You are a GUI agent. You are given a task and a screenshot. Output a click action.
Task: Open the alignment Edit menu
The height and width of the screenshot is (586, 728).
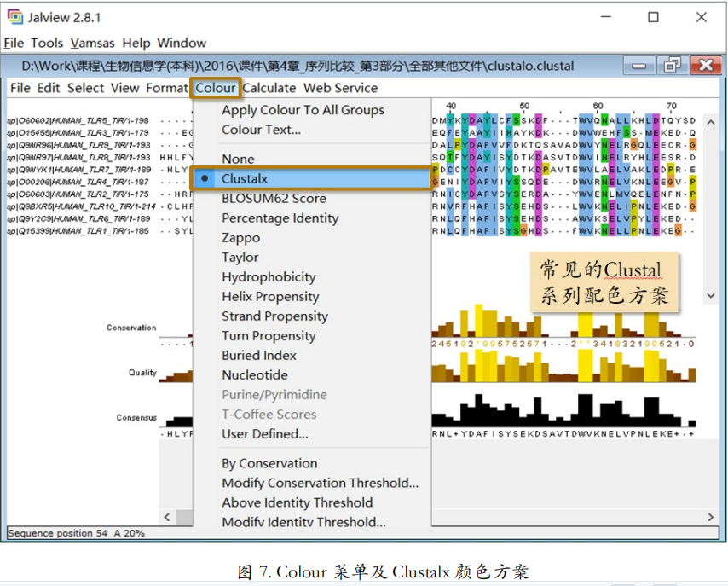[49, 88]
